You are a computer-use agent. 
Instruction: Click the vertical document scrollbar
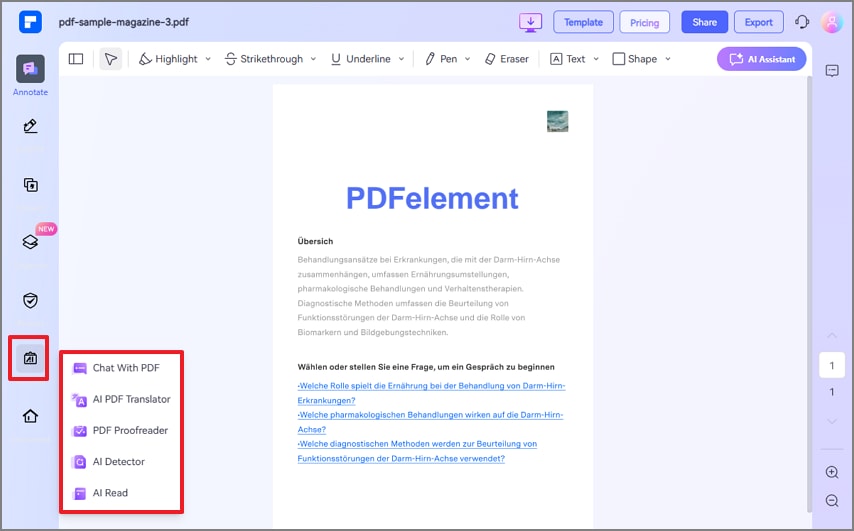click(x=809, y=294)
